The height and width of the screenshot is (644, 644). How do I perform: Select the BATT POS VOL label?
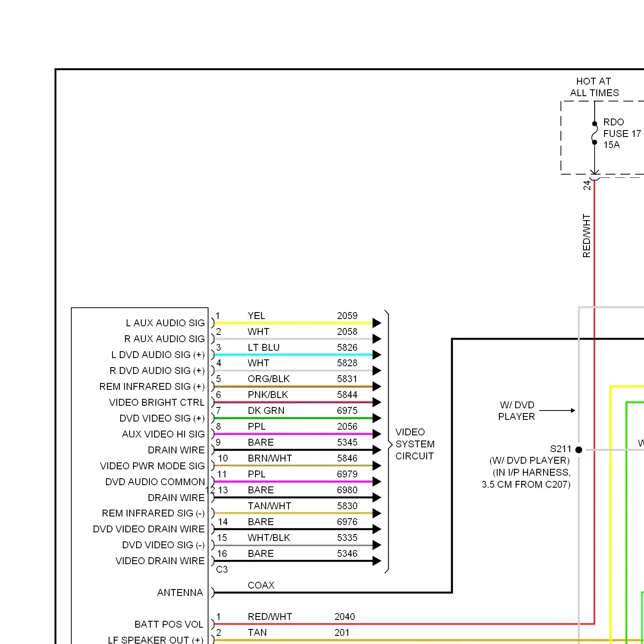click(169, 624)
